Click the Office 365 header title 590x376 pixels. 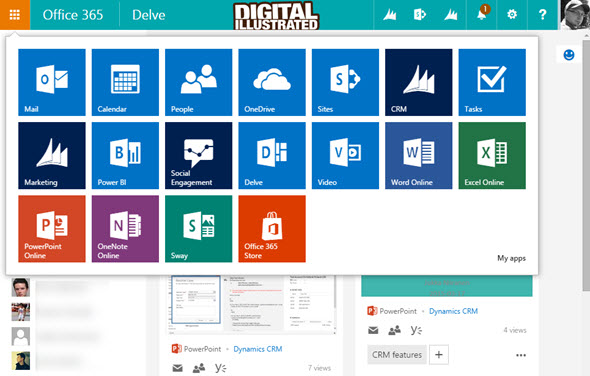coord(73,15)
